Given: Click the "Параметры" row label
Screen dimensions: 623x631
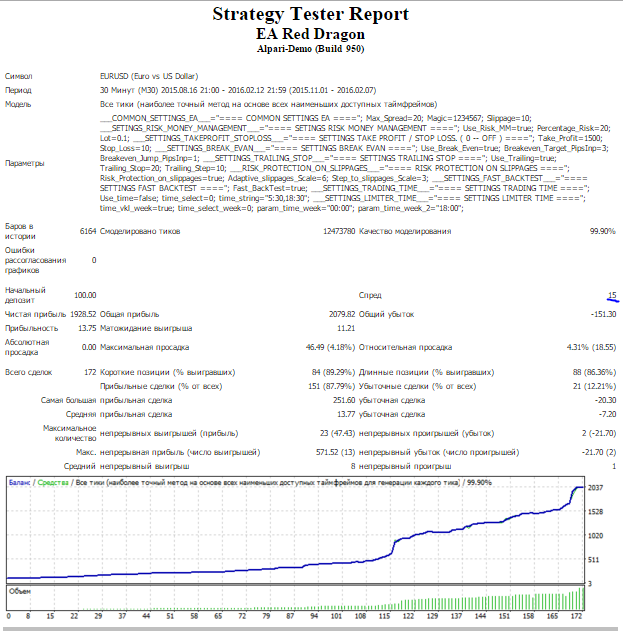Looking at the screenshot, I should point(25,163).
